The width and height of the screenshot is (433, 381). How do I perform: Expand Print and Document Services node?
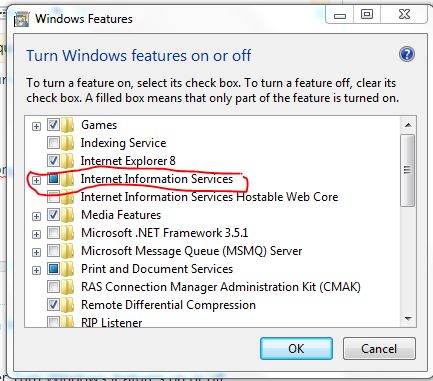point(36,270)
